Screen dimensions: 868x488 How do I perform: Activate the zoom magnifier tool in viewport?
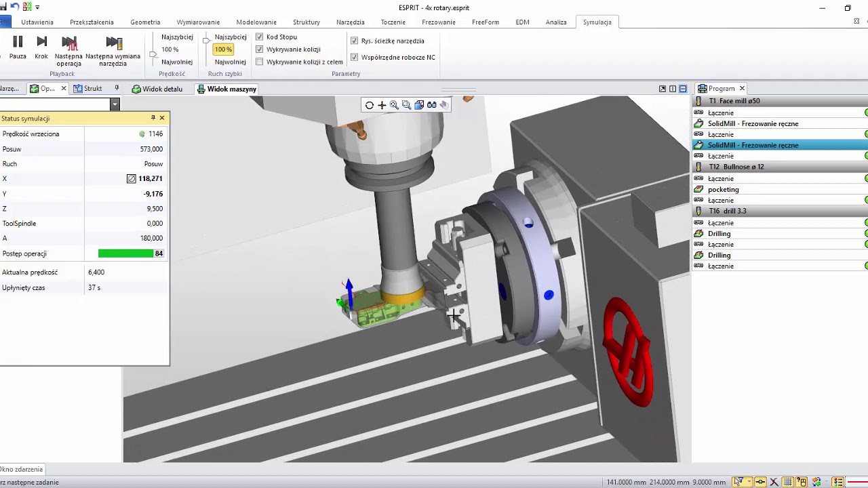pos(394,105)
